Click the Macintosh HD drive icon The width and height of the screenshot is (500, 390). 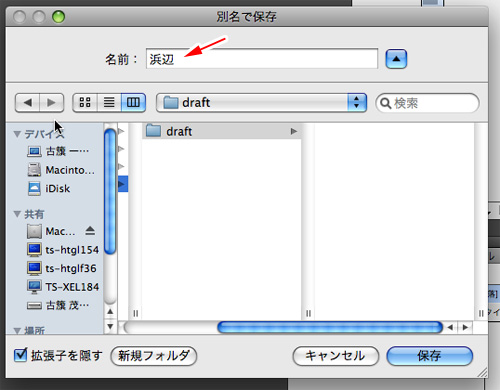(34, 170)
